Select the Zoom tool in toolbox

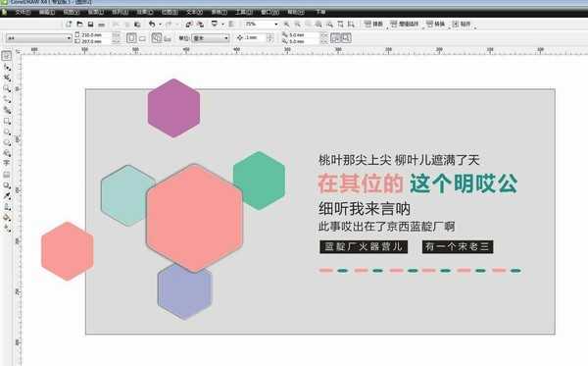(7, 88)
